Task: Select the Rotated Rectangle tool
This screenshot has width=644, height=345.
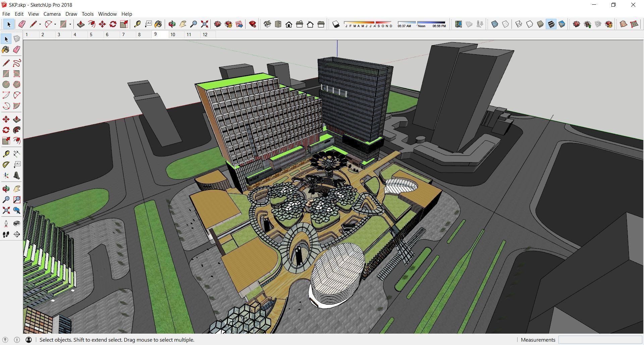Action: point(17,74)
